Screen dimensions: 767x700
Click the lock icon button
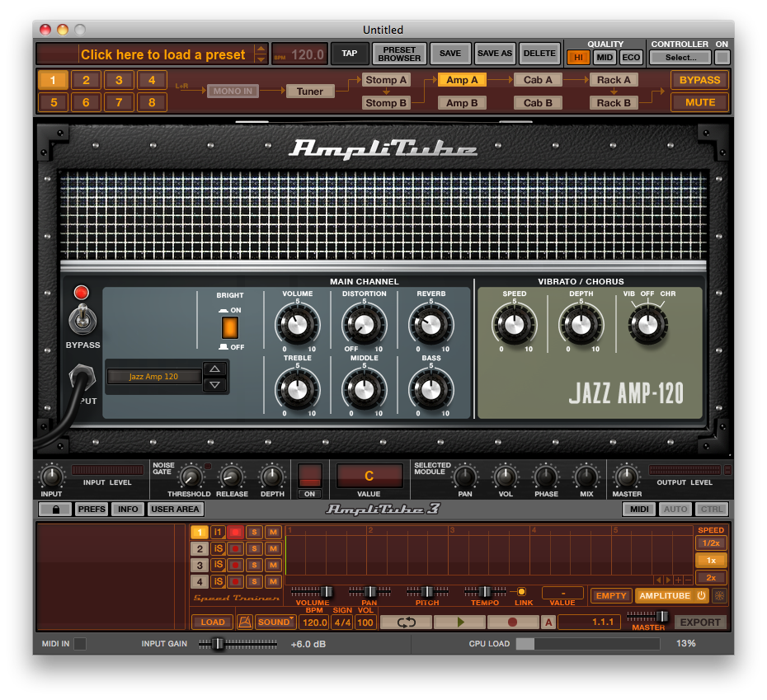point(55,510)
